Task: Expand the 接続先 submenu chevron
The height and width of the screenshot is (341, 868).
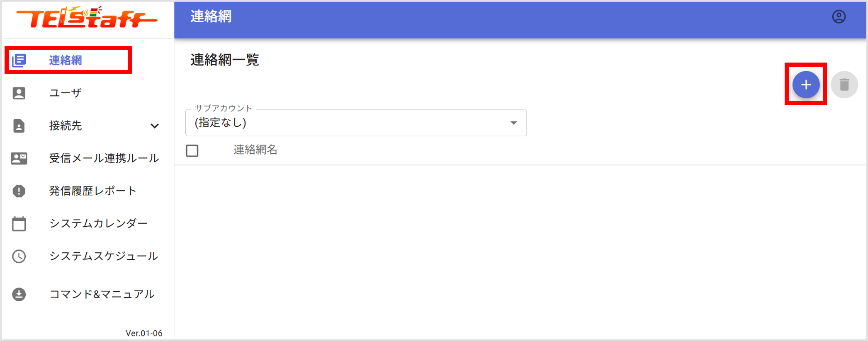Action: [154, 126]
